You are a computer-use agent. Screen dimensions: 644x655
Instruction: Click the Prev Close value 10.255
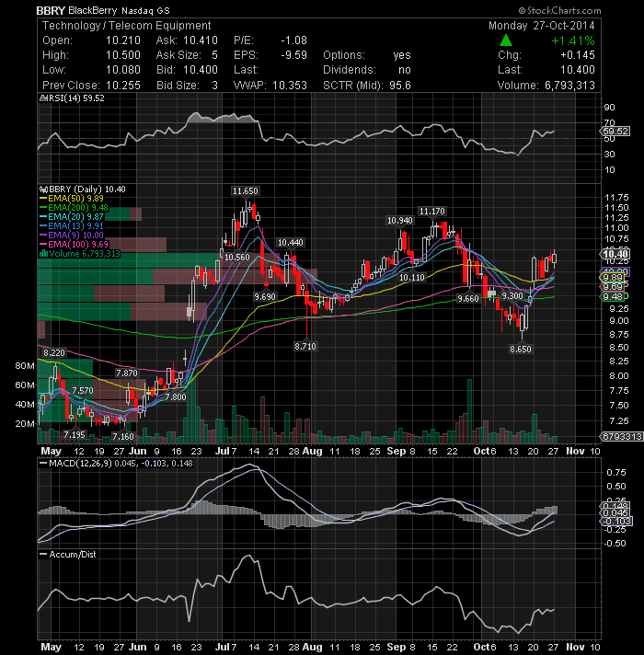pos(123,86)
